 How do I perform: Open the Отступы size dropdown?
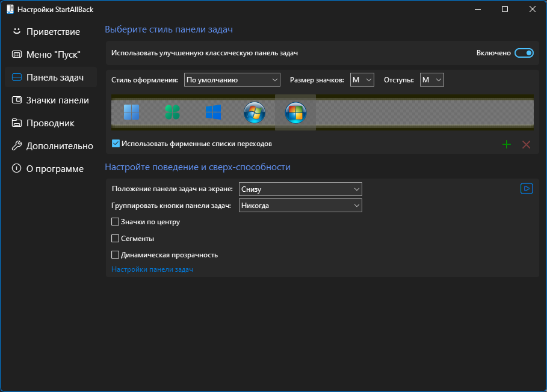(x=432, y=80)
